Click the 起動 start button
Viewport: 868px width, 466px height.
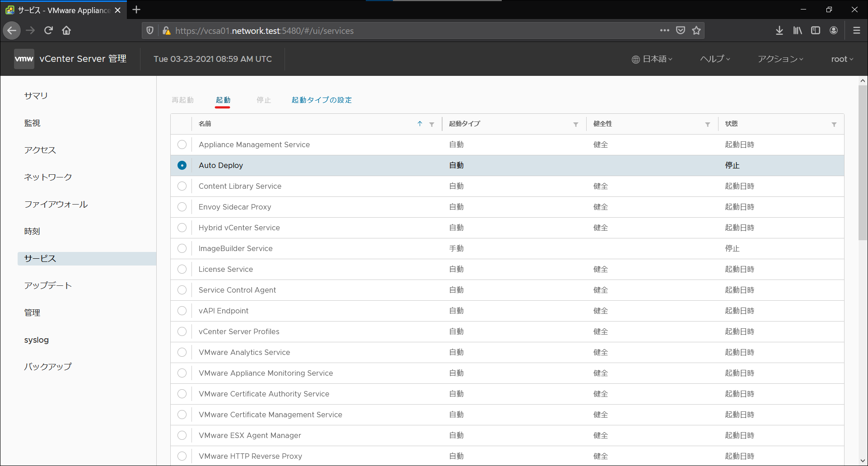(223, 100)
